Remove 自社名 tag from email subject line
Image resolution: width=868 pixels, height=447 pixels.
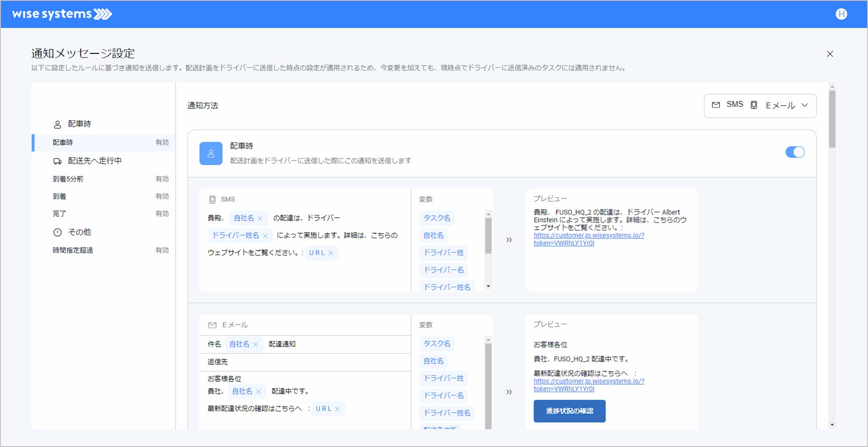pos(256,345)
